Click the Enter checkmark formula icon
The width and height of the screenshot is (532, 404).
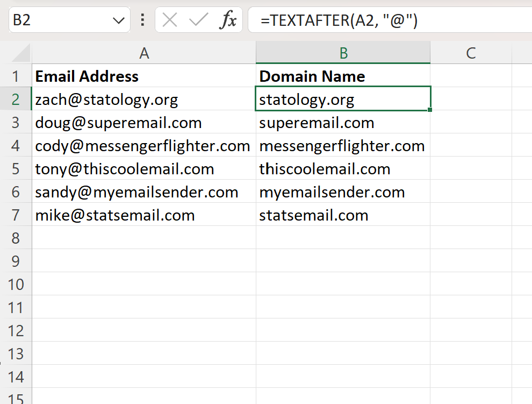coord(198,20)
